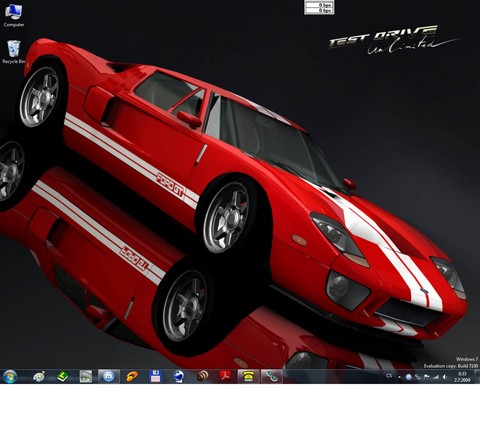The width and height of the screenshot is (480, 432).
Task: Click the tray connection plug icon
Action: click(x=418, y=377)
